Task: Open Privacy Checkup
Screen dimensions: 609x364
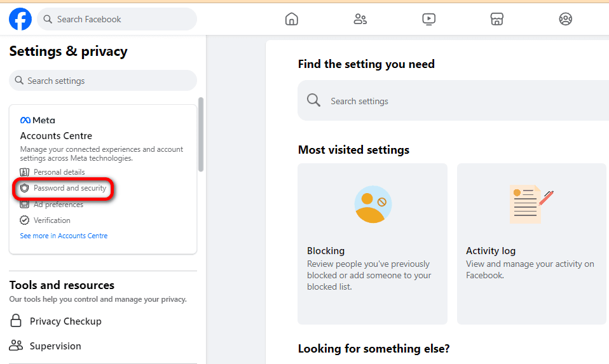Action: (65, 321)
